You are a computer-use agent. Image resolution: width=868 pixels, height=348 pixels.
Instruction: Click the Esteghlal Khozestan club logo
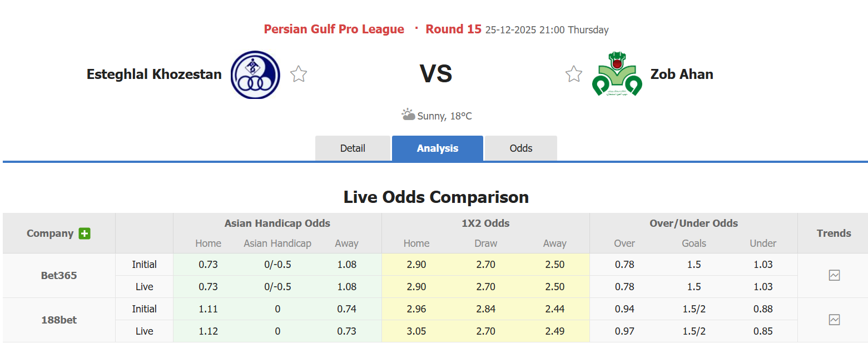point(255,75)
